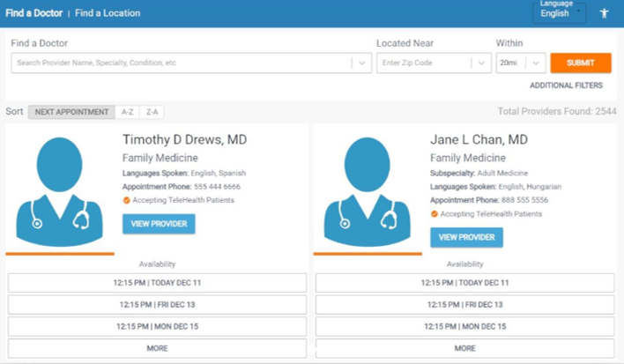Viewport: 624px width, 364px height.
Task: Open the Language English dropdown
Action: 561,13
